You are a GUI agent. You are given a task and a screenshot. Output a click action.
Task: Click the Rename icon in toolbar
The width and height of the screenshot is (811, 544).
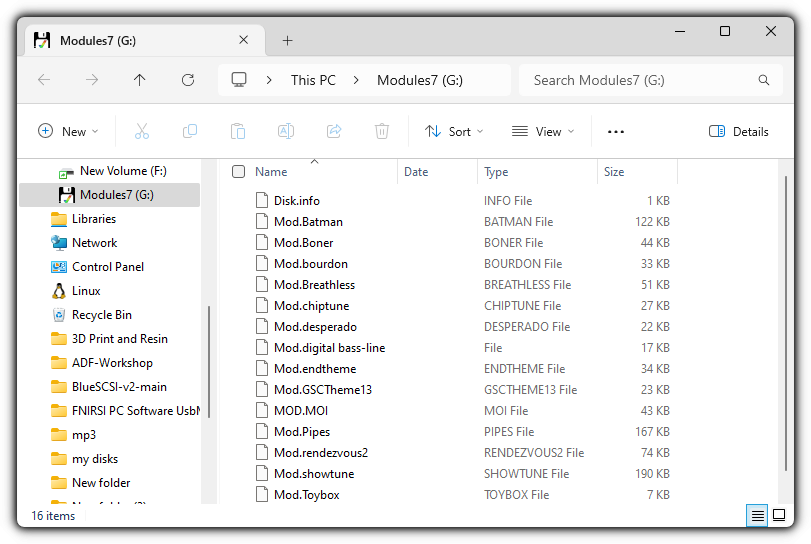click(286, 131)
